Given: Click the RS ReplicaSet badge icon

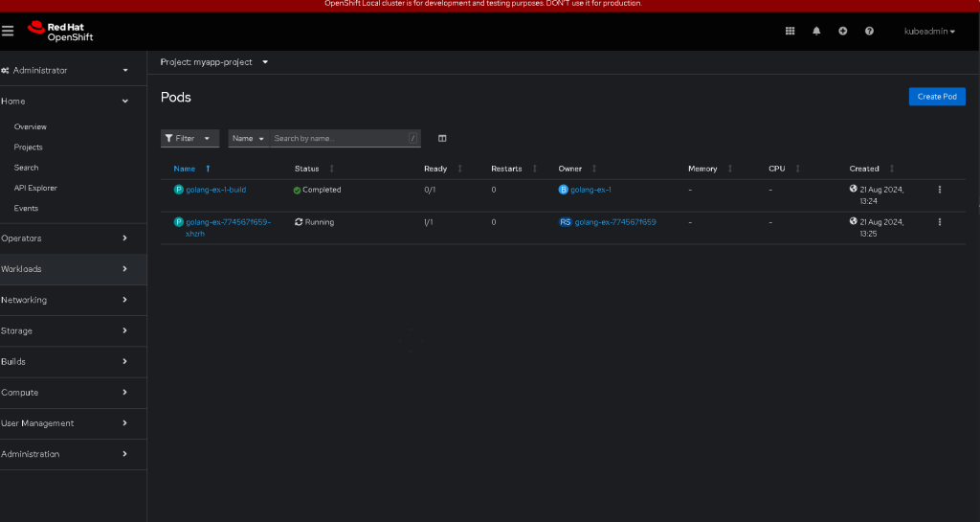Looking at the screenshot, I should pos(565,222).
